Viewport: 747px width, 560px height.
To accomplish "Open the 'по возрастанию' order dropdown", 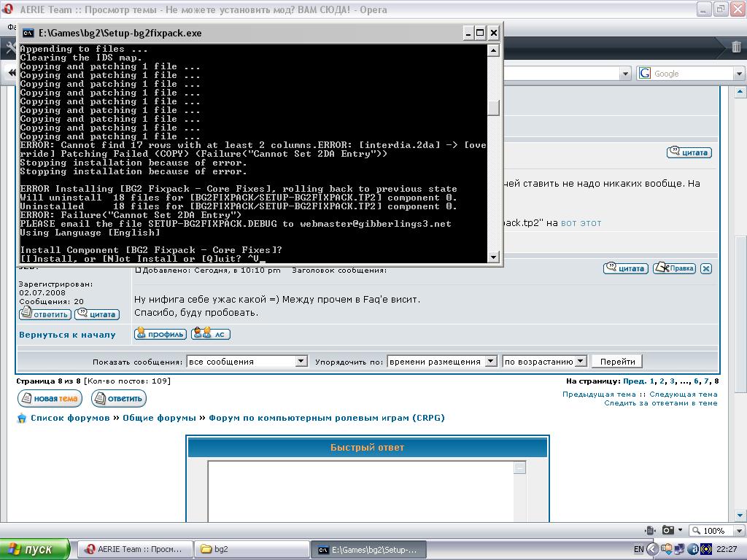I will tap(581, 361).
